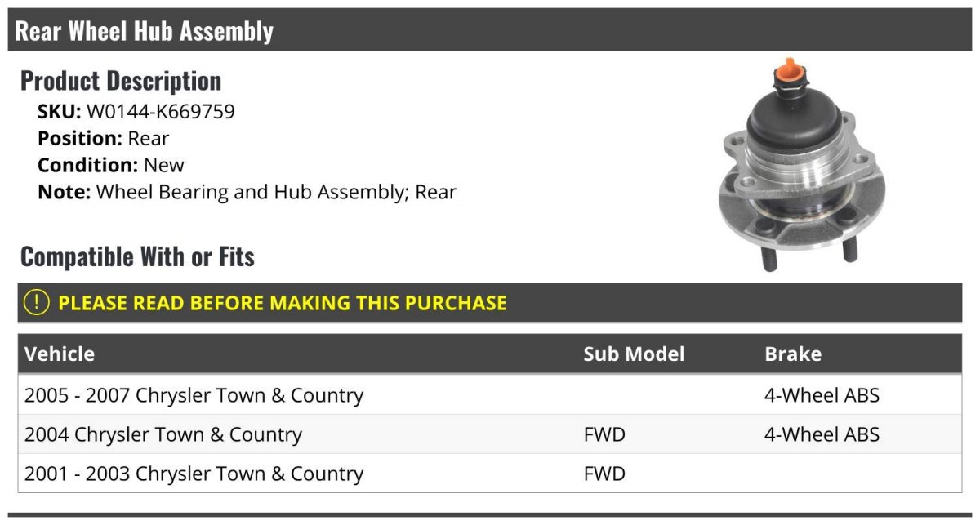The image size is (980, 525).
Task: Click the 4-Wheel ABS cell in the 2005 - 2007 row
Action: pos(822,395)
